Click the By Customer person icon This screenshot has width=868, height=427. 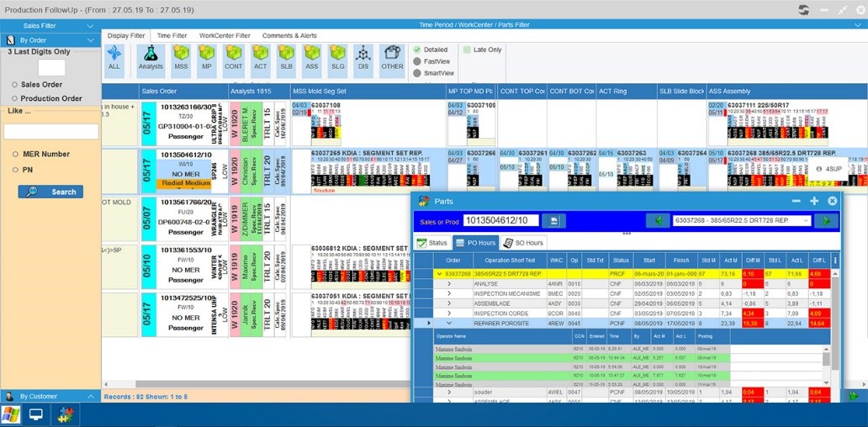(x=9, y=396)
